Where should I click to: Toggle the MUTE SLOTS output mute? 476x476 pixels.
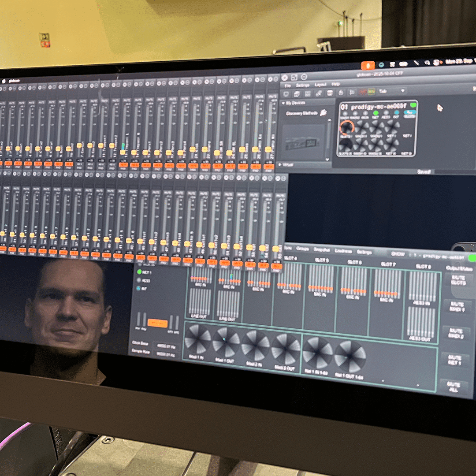click(458, 279)
